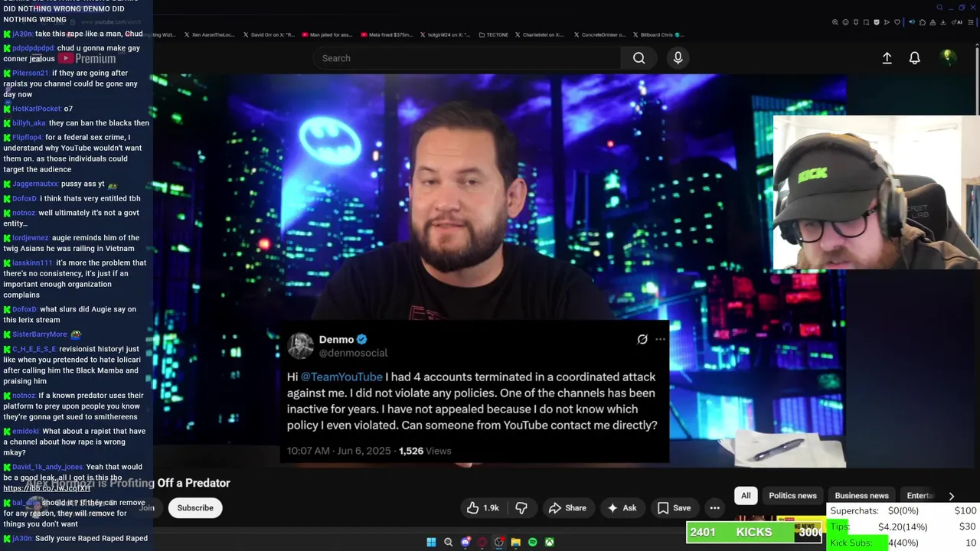This screenshot has width=980, height=551.
Task: Open Windows taskbar search
Action: tap(448, 542)
